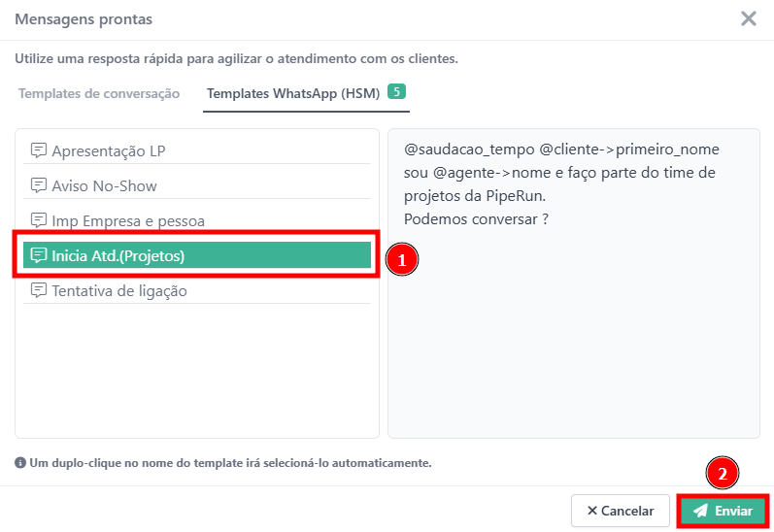Viewport: 774px width, 532px height.
Task: Select the Tentativa de ligação template
Action: point(119,290)
